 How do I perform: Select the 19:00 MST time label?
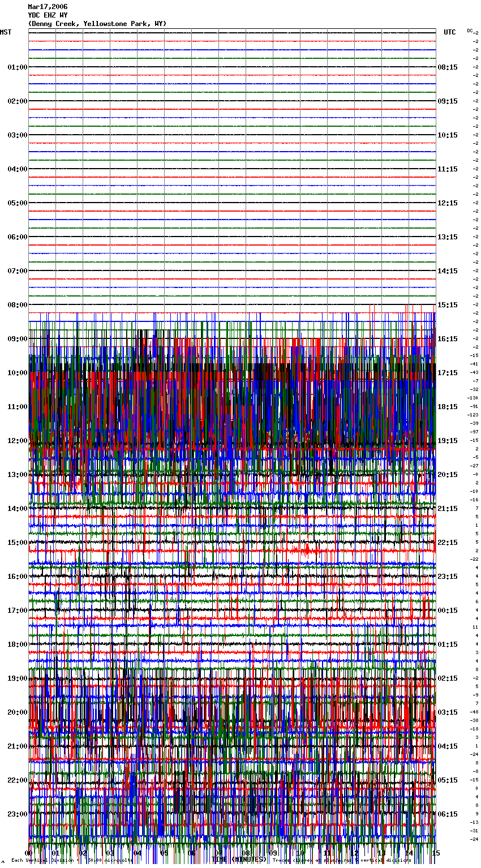pos(18,678)
